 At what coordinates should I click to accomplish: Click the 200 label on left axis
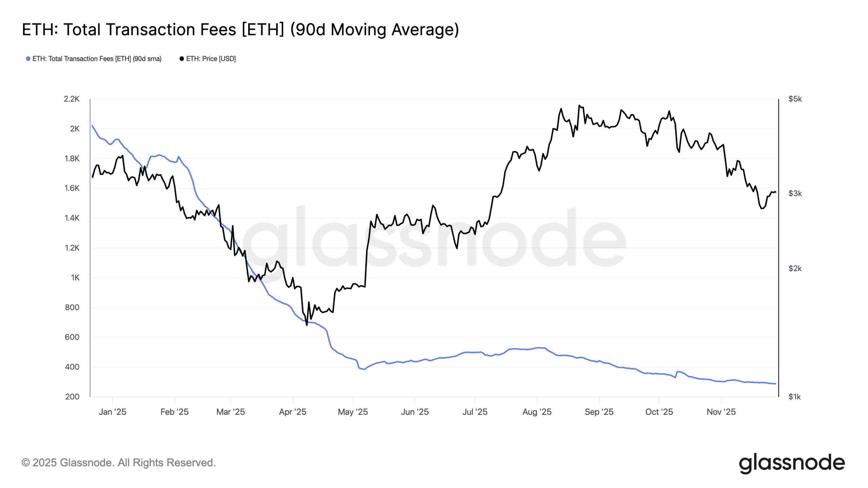(72, 396)
